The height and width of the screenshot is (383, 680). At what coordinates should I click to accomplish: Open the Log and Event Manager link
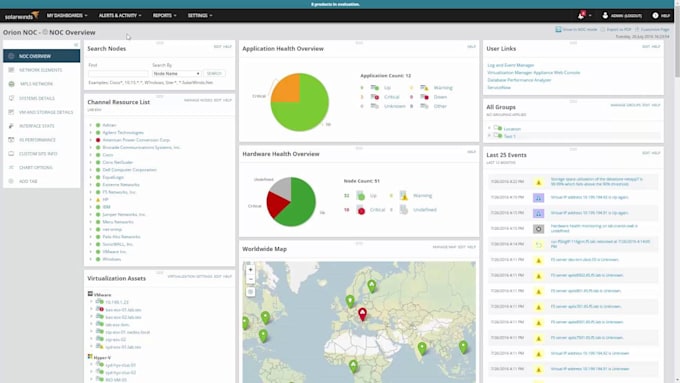510,65
